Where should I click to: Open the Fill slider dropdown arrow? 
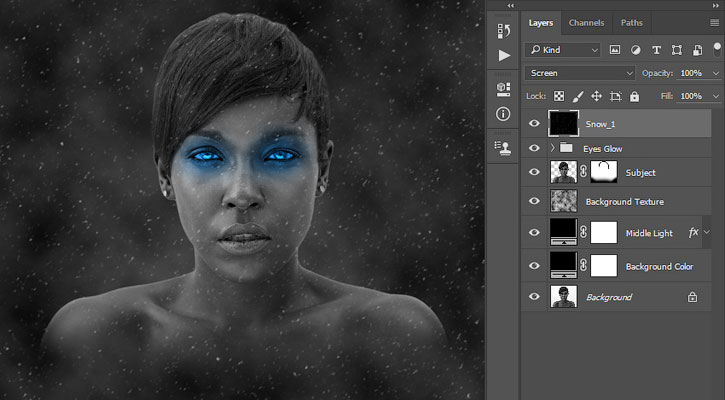[x=716, y=96]
